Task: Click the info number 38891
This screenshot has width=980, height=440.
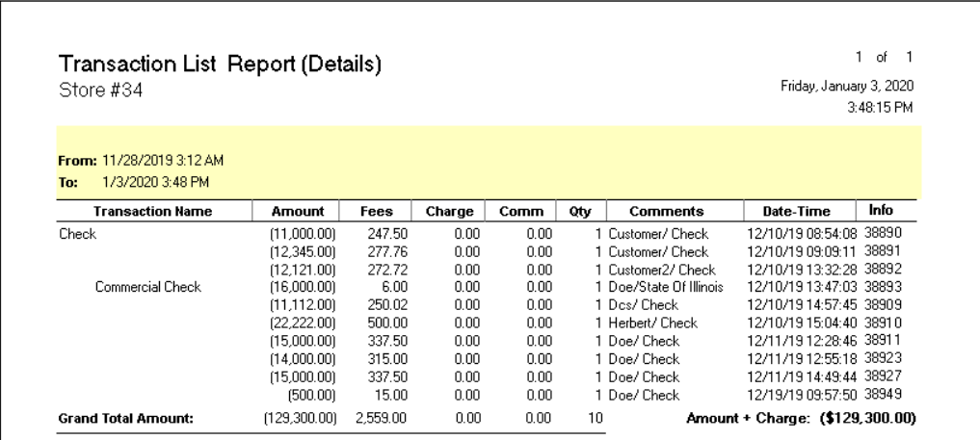Action: point(883,251)
